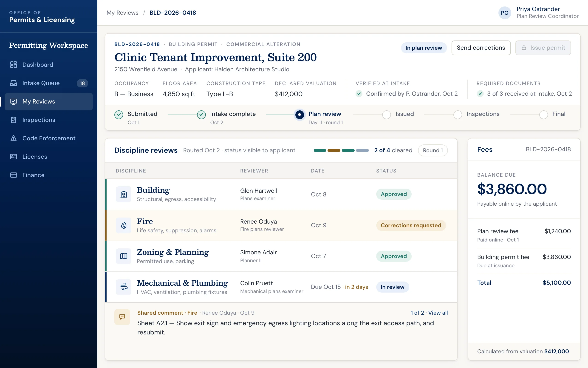The image size is (588, 368).
Task: Click the Issue permit button label
Action: click(548, 48)
